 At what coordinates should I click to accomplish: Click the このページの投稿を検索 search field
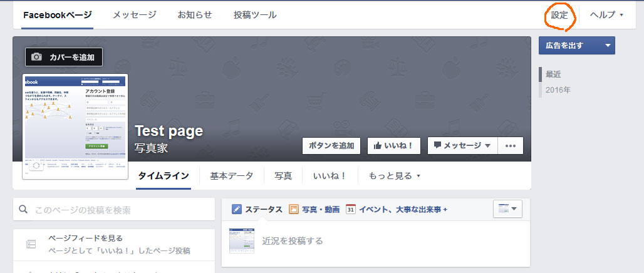(x=114, y=210)
